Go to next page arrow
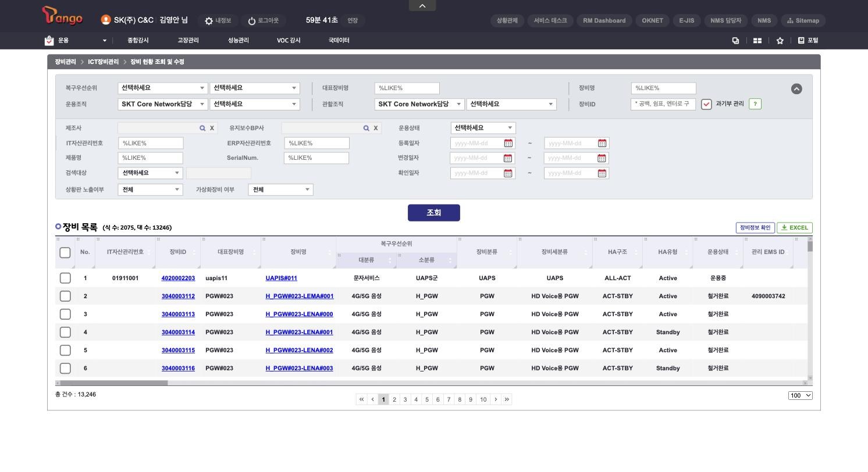This screenshot has width=868, height=472. [x=496, y=399]
